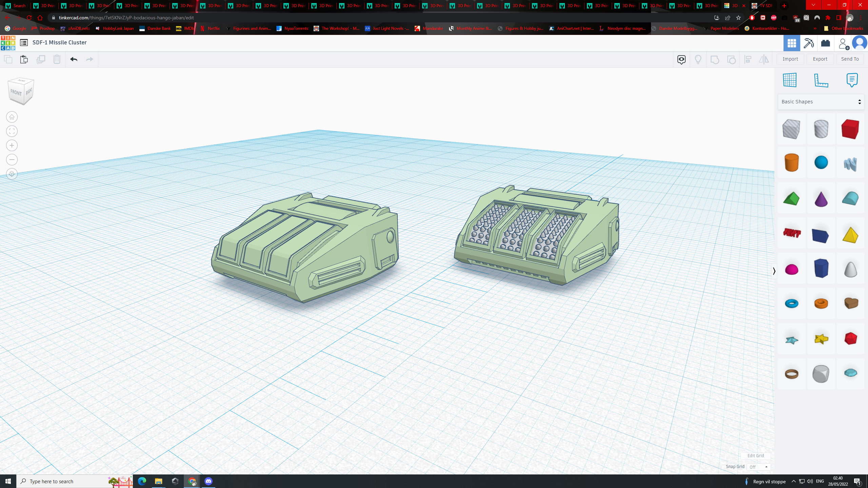Click the Send To button
868x488 pixels.
(850, 59)
